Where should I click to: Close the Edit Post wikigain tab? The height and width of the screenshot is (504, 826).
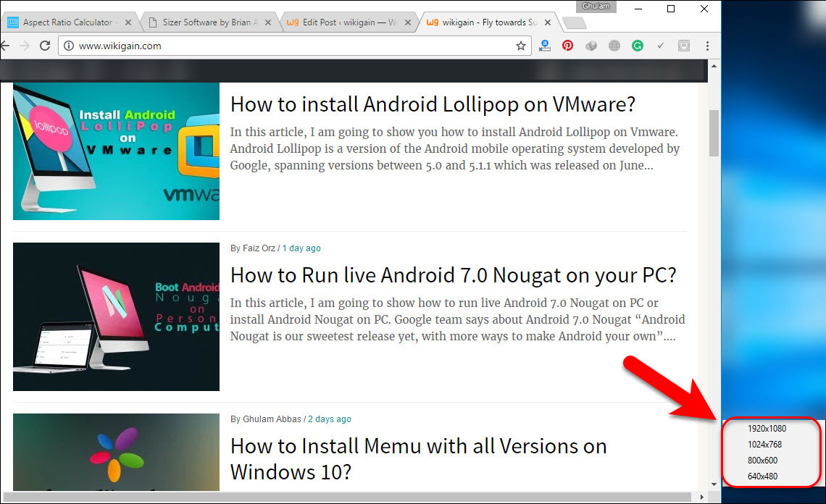[x=408, y=22]
